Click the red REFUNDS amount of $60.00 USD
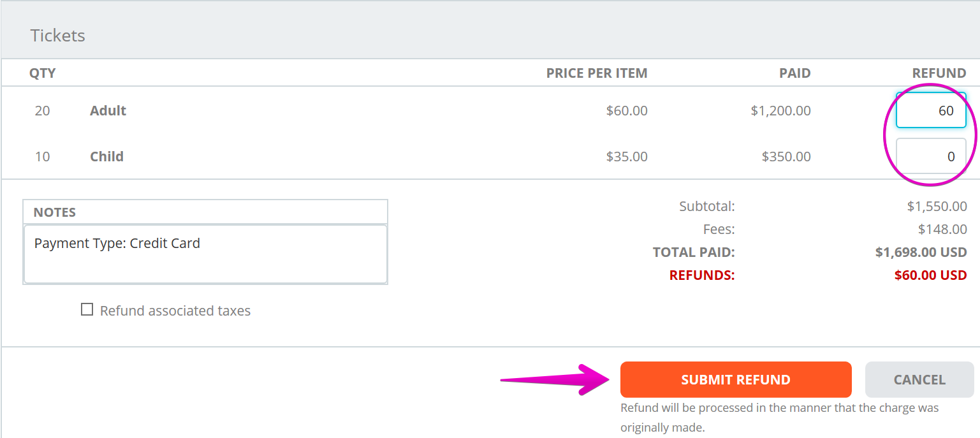Image resolution: width=980 pixels, height=438 pixels. 930,275
